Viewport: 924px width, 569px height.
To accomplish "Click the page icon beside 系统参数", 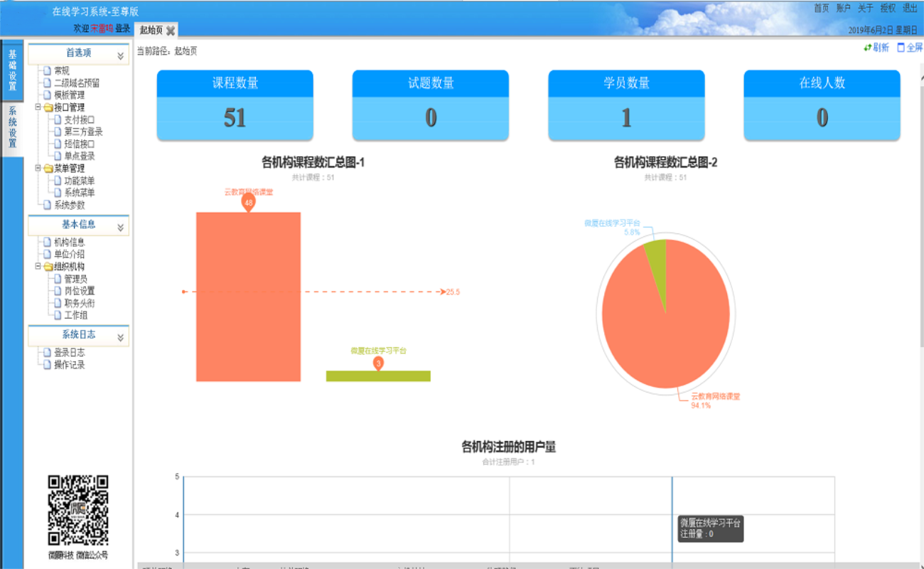I will coord(48,205).
